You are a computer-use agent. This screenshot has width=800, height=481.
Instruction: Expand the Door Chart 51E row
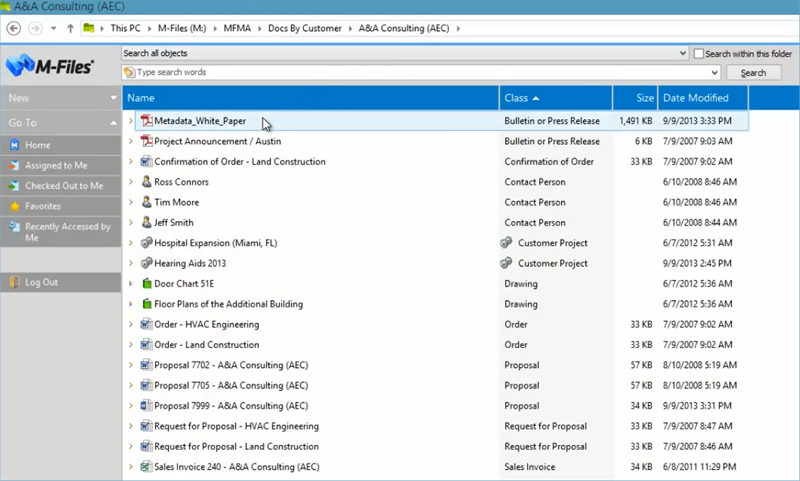click(x=131, y=284)
